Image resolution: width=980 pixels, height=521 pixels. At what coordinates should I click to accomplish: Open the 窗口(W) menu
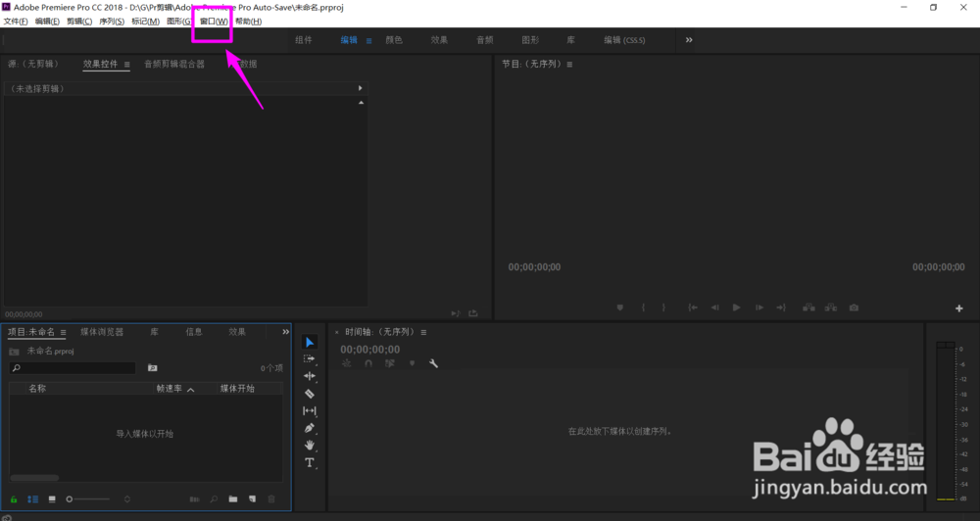click(x=214, y=22)
